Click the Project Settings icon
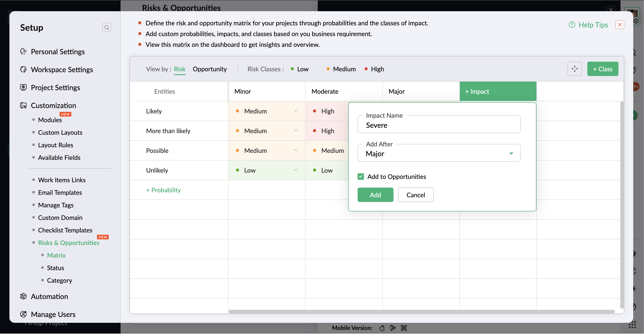Image resolution: width=644 pixels, height=334 pixels. tap(23, 87)
